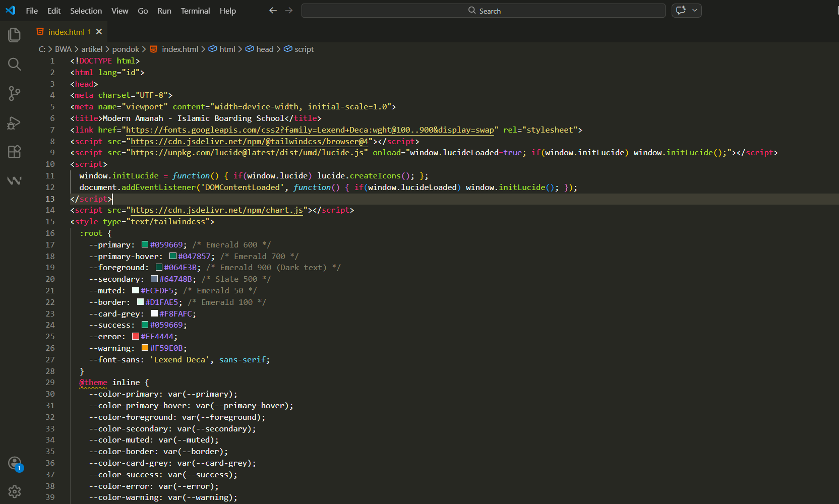Open Run and Debug view
The image size is (839, 504).
(x=14, y=122)
